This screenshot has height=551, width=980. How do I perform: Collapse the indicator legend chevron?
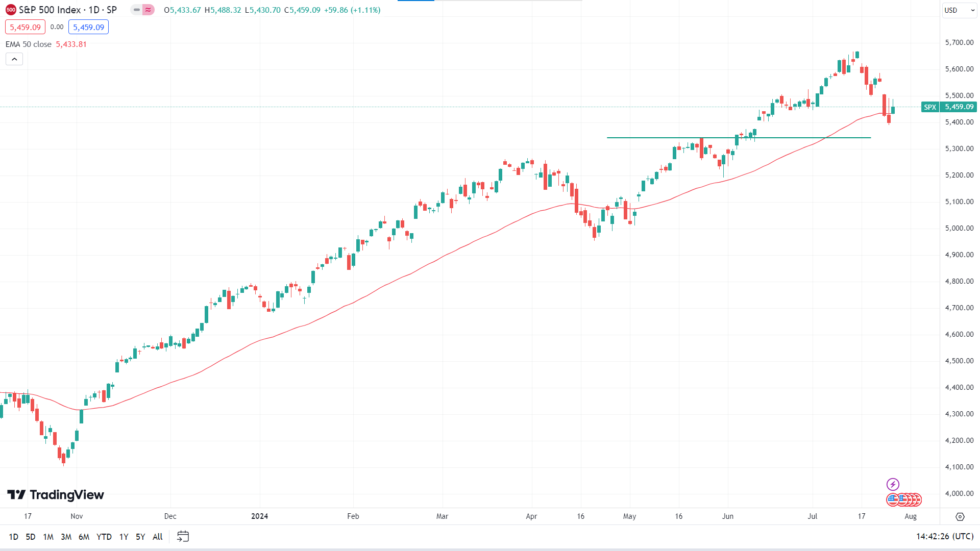[x=14, y=59]
